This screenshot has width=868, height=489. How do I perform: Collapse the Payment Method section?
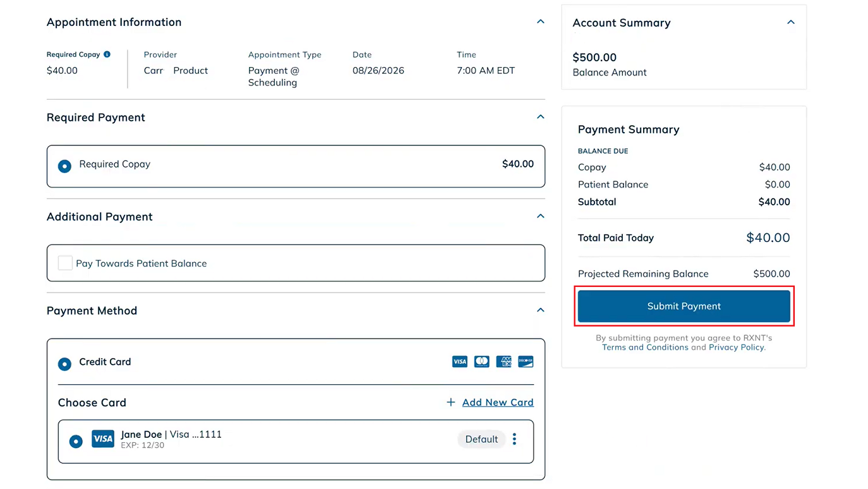pyautogui.click(x=541, y=310)
